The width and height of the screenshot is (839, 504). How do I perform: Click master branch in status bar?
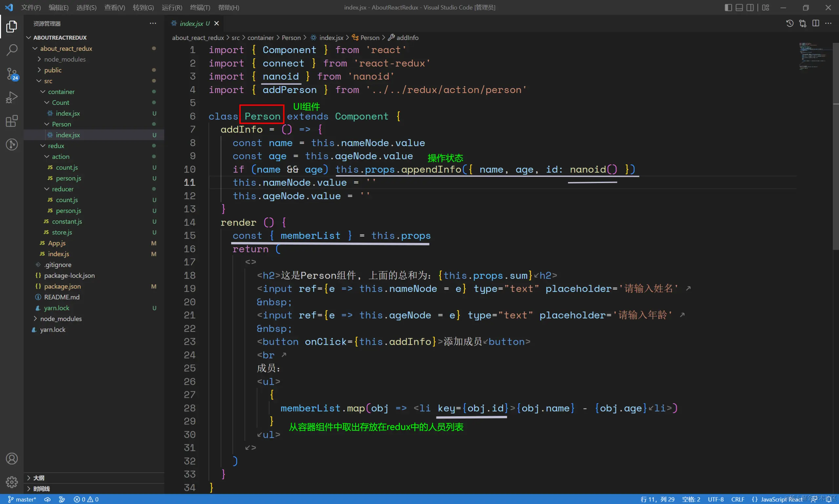click(22, 499)
